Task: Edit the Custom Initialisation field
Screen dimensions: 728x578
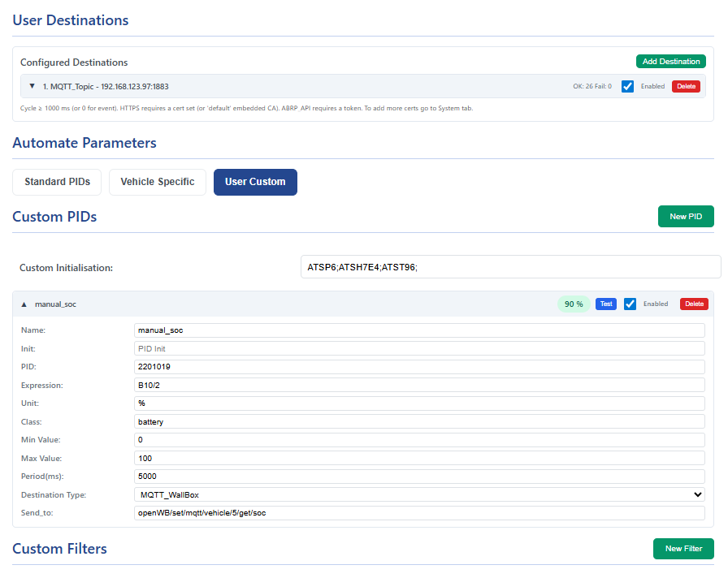Action: pyautogui.click(x=510, y=266)
